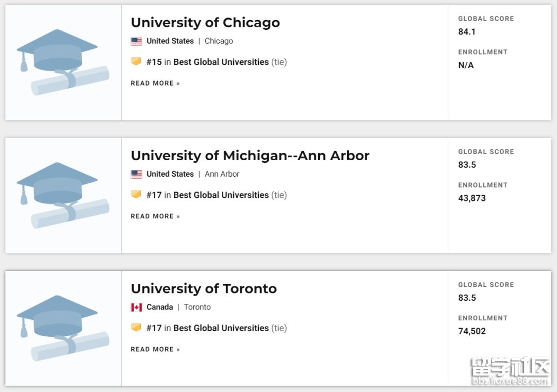Viewport: 557px width, 392px height.
Task: Click the US flag beside Chicago
Action: coord(137,41)
